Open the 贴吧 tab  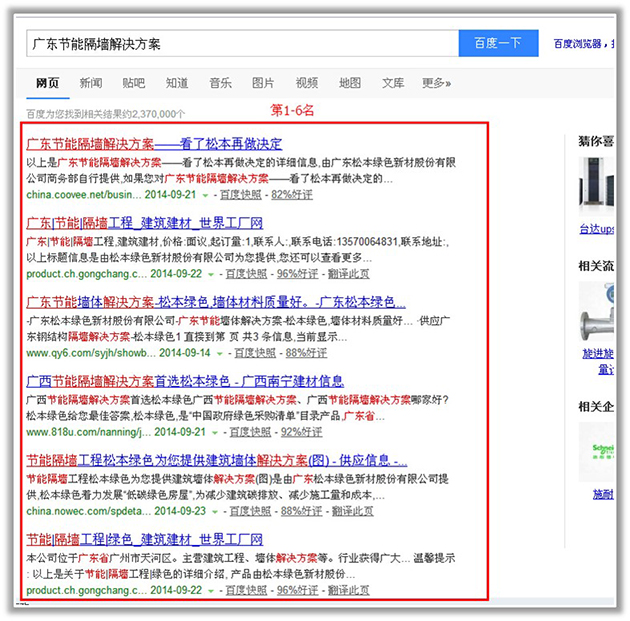tap(134, 83)
